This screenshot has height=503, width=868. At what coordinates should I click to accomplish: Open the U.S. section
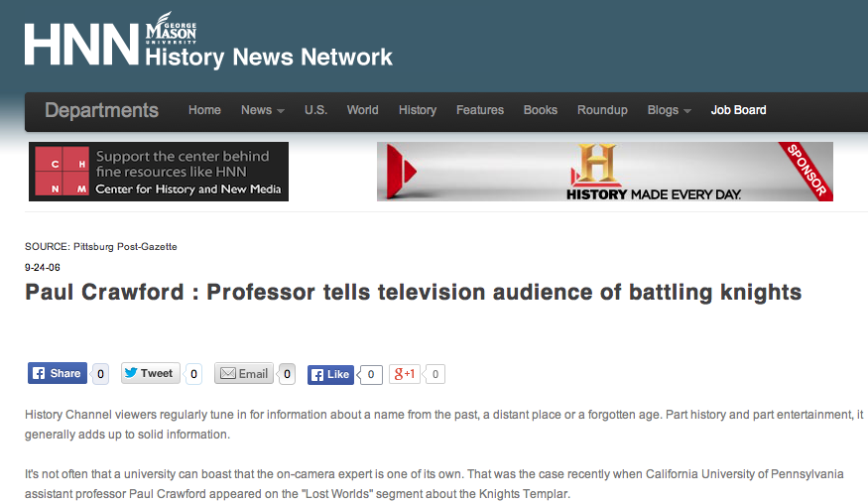315,110
